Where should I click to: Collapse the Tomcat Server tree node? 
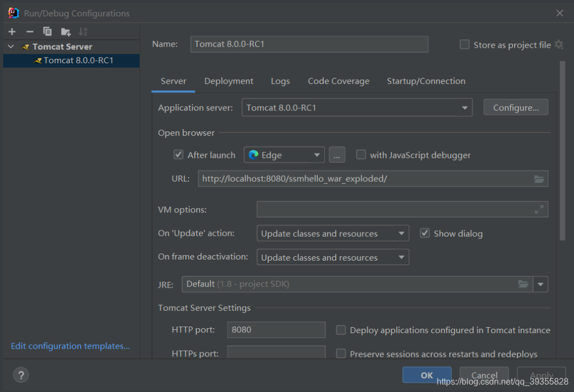(11, 46)
